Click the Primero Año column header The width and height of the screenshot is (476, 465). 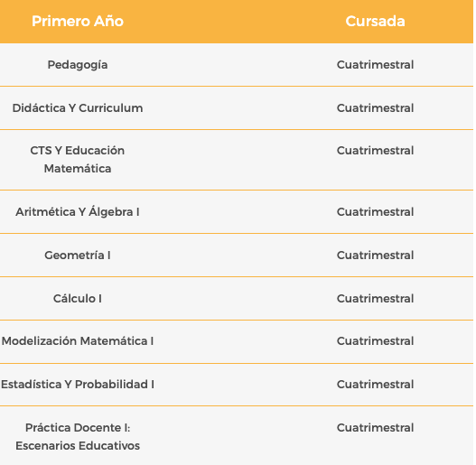(78, 22)
